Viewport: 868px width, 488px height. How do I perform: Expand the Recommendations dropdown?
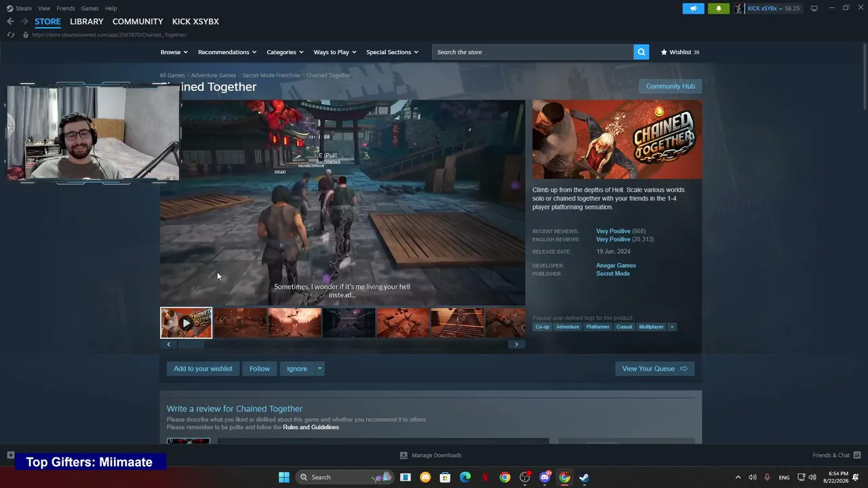click(x=227, y=52)
